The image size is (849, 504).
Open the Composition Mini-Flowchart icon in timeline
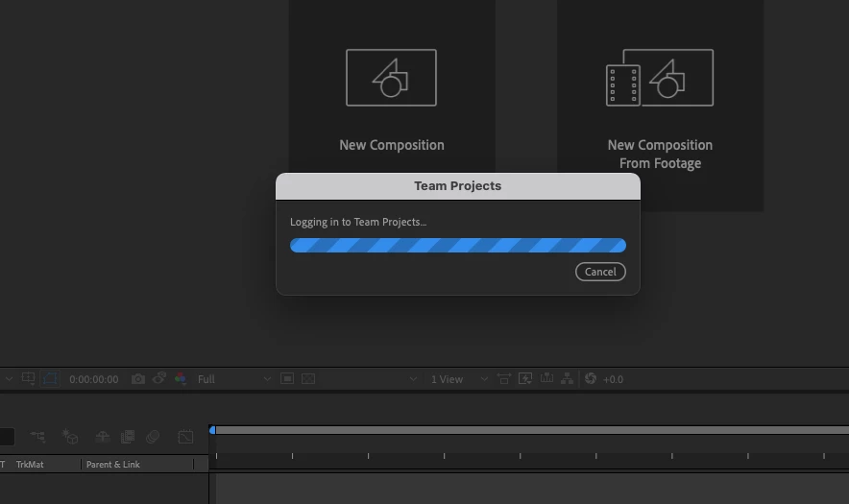pos(37,437)
